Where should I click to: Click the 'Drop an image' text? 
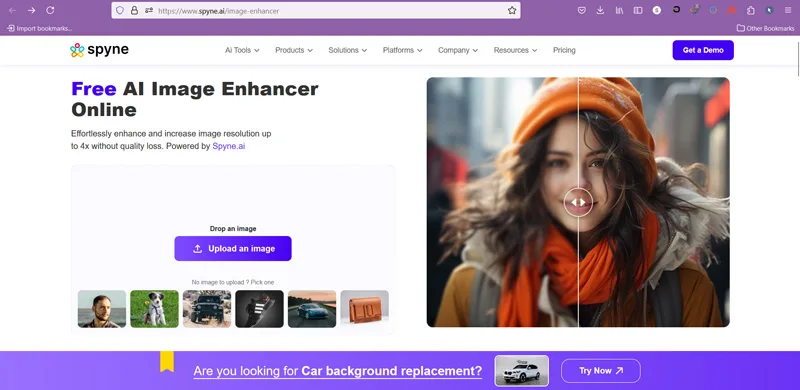pos(233,229)
